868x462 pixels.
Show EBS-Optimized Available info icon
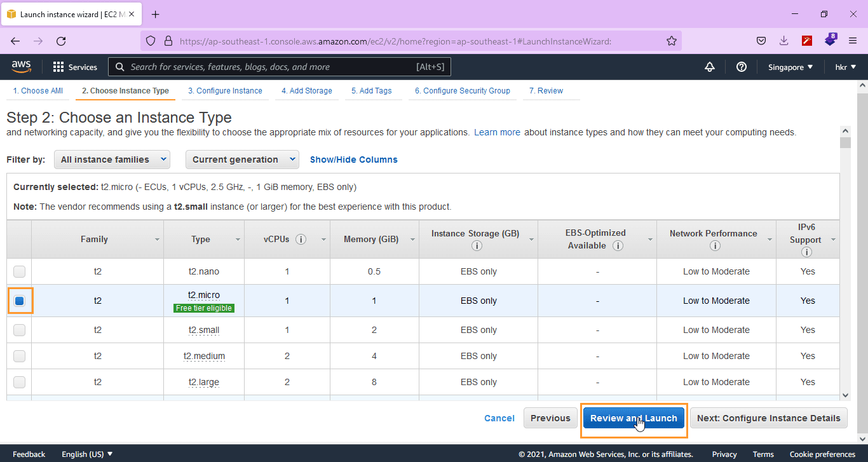[617, 246]
